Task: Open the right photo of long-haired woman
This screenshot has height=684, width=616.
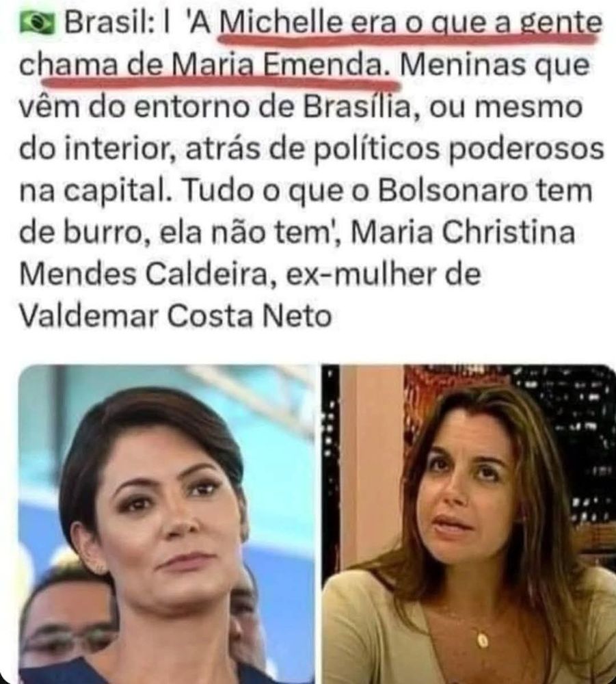Action: point(468,524)
